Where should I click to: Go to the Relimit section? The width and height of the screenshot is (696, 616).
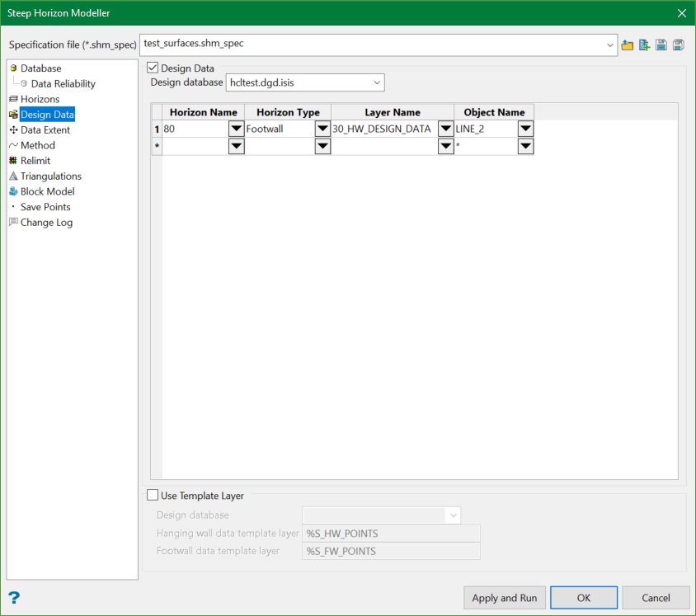[35, 161]
